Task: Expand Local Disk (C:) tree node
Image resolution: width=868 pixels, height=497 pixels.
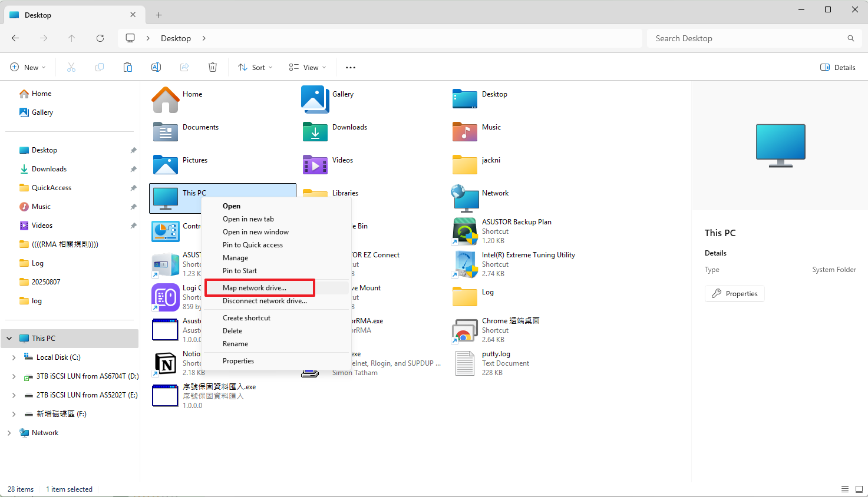Action: (14, 357)
